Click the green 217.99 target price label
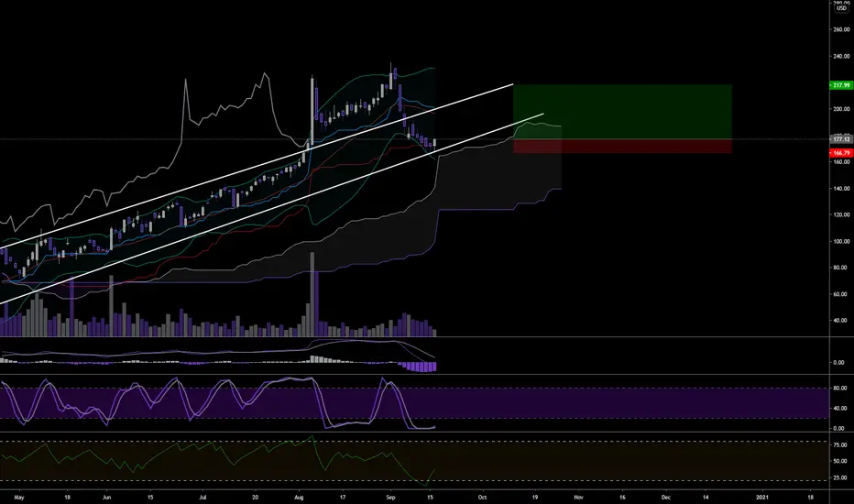854x504 pixels. pos(841,85)
